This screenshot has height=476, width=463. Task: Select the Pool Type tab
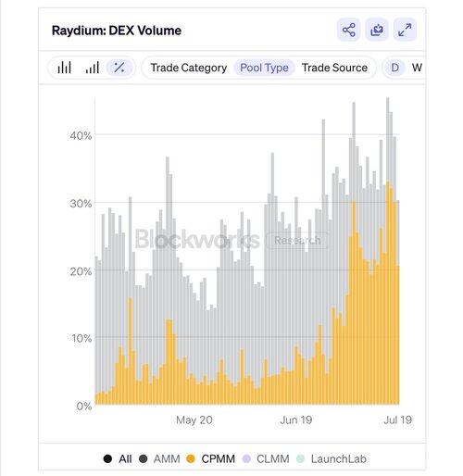point(264,68)
